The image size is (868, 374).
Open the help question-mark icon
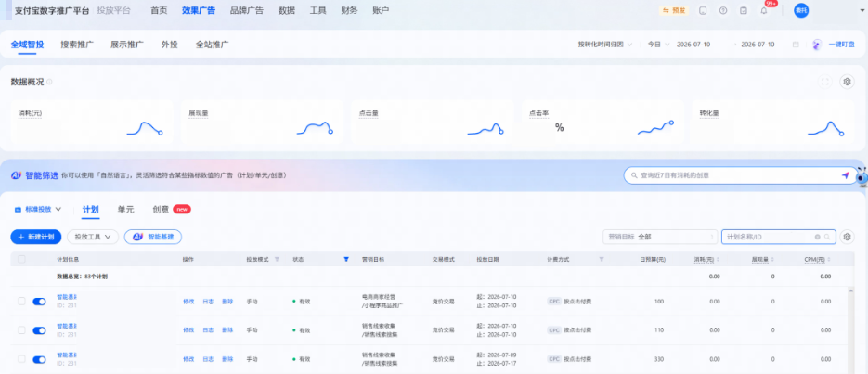point(723,10)
